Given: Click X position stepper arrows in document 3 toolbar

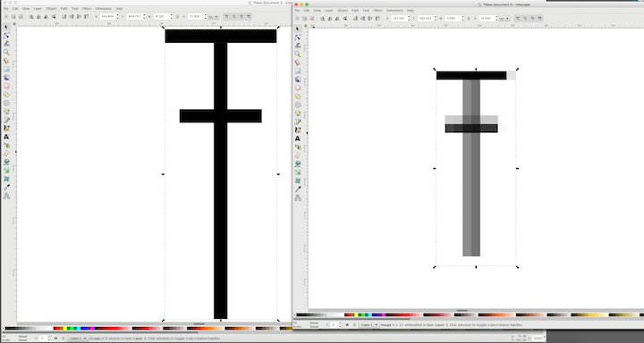Looking at the screenshot, I should click(x=117, y=16).
